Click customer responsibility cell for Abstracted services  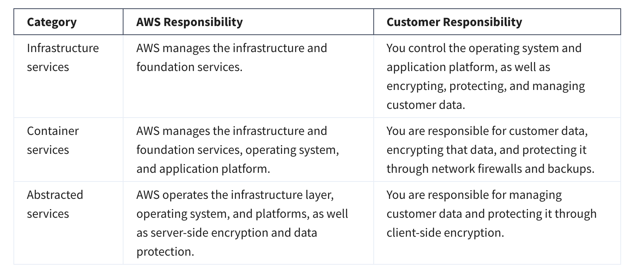pos(491,214)
